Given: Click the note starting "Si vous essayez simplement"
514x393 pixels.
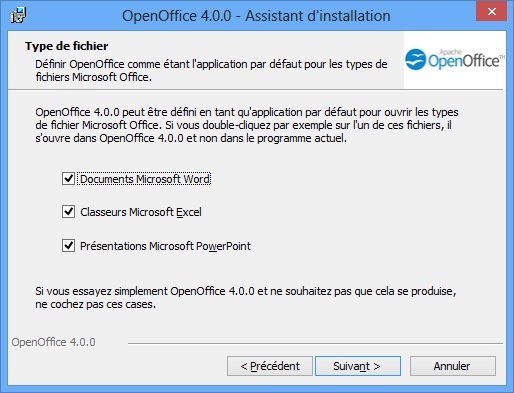Looking at the screenshot, I should (x=246, y=297).
